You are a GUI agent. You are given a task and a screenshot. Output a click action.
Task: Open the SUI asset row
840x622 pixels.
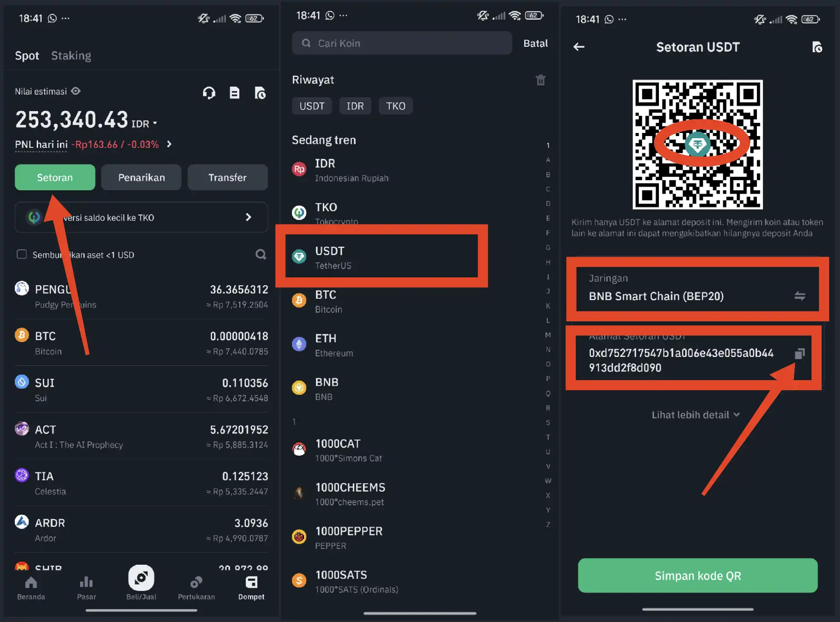141,389
